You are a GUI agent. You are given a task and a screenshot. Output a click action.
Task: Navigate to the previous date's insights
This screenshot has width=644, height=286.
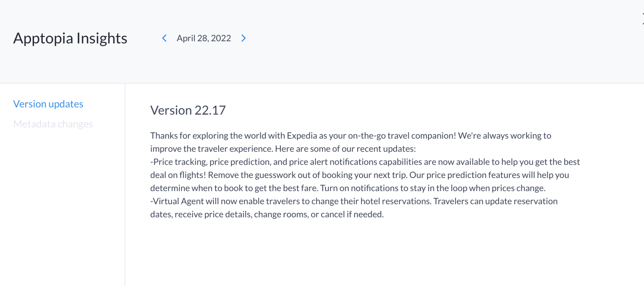tap(164, 38)
